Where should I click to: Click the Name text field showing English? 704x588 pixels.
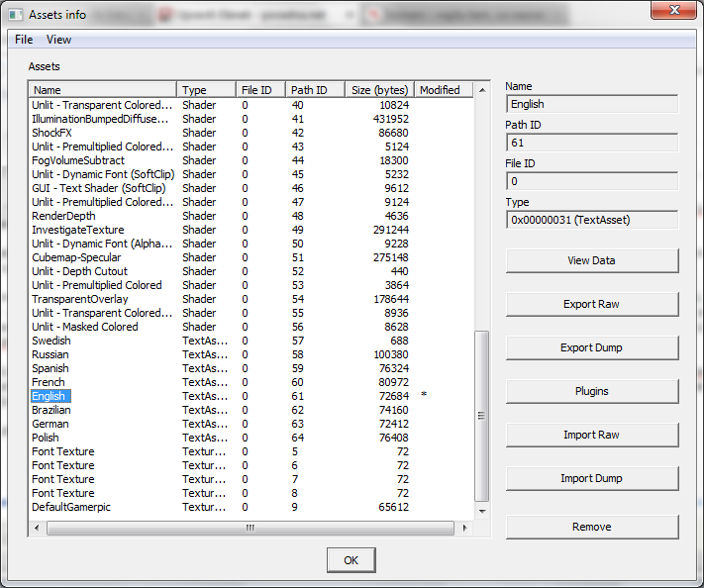[x=591, y=104]
